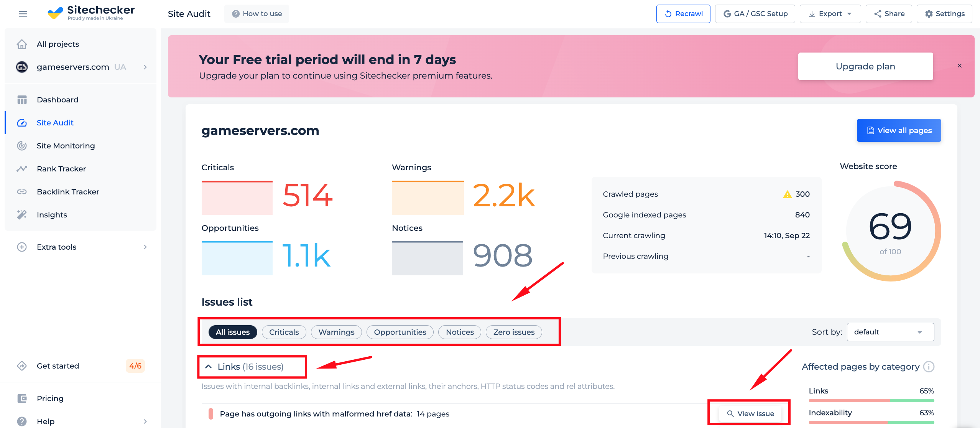
Task: Click the Google G icon in GA / GSC Setup
Action: tap(727, 14)
